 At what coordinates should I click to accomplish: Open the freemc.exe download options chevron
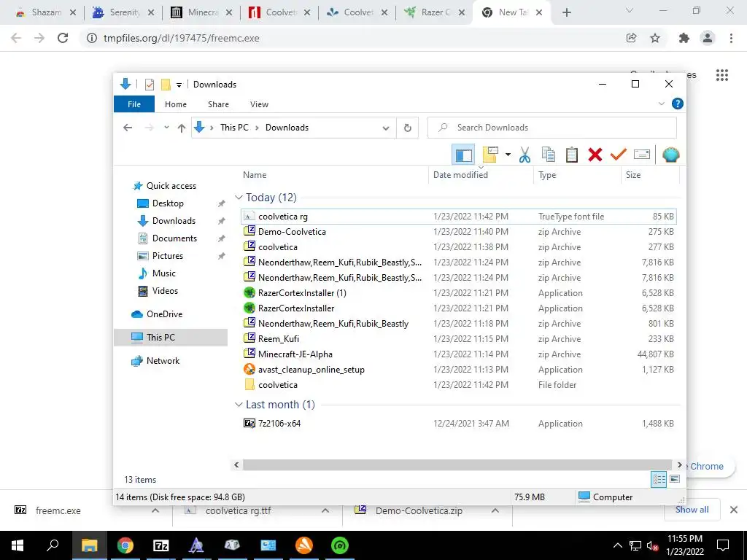155,510
